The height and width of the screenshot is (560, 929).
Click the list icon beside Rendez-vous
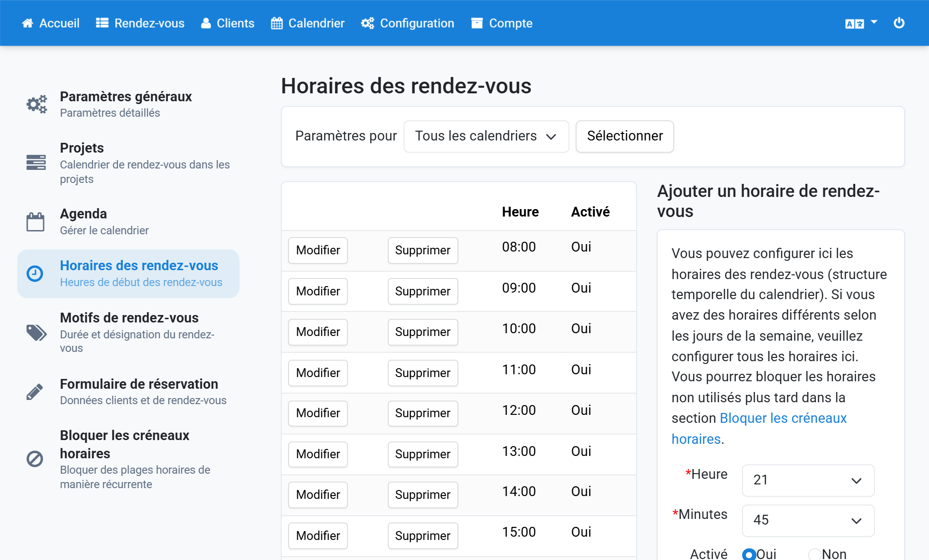102,23
